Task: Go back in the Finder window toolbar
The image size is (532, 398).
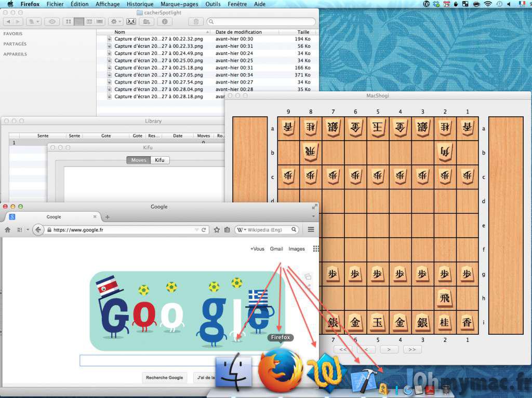Action: [8, 22]
